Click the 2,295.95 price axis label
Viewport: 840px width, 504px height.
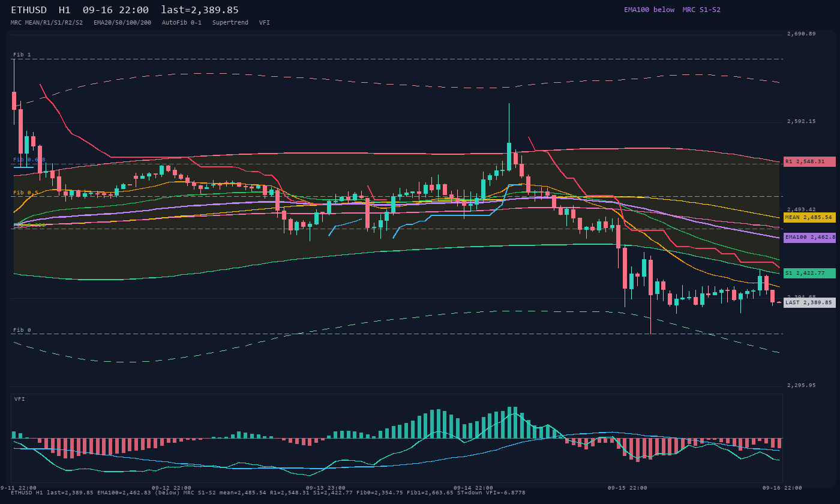tap(802, 385)
